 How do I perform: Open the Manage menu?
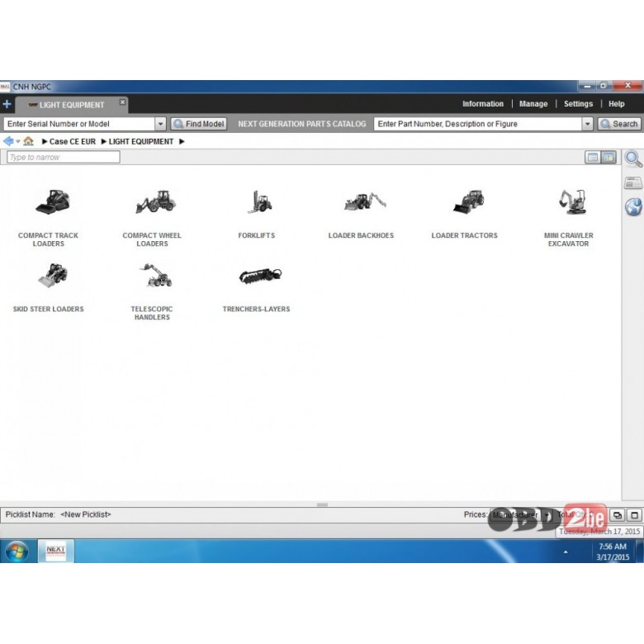pos(533,104)
